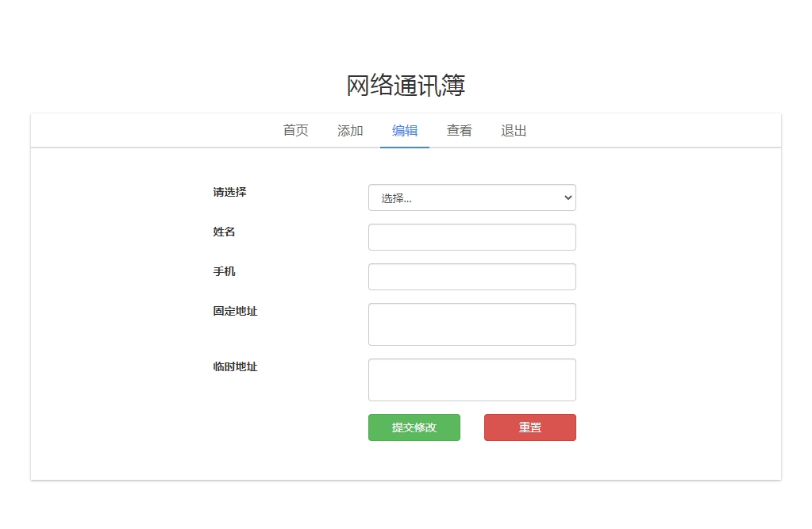
Task: Click 退出 to log out
Action: [x=514, y=131]
